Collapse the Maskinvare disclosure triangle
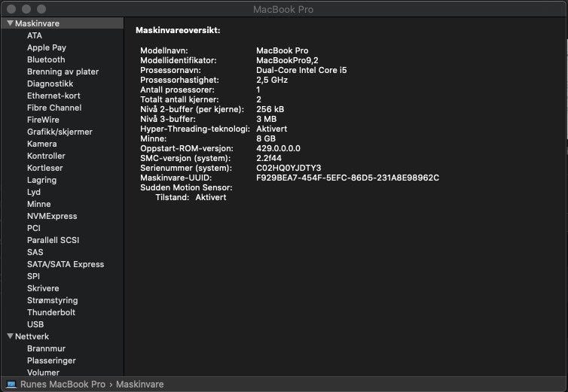 click(x=10, y=23)
